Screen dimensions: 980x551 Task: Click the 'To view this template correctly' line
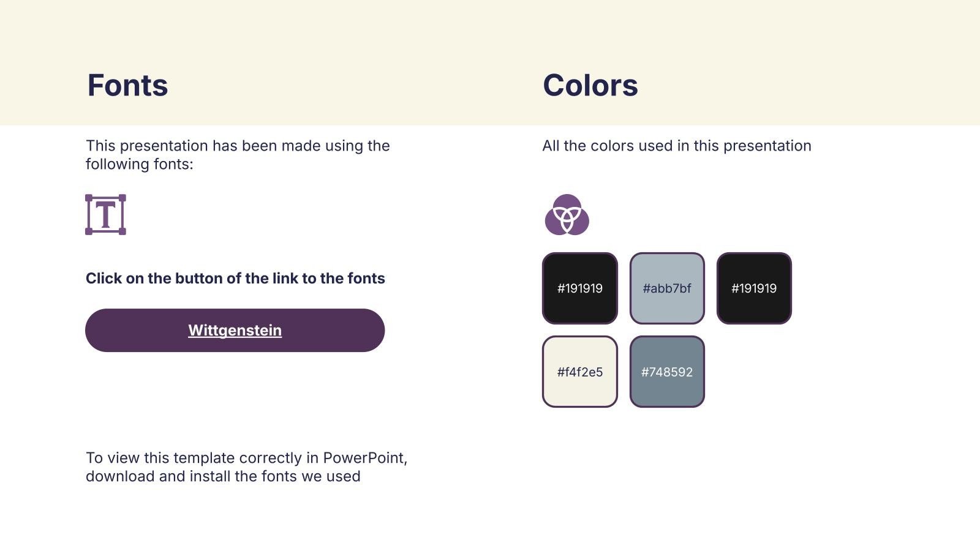pos(203,458)
